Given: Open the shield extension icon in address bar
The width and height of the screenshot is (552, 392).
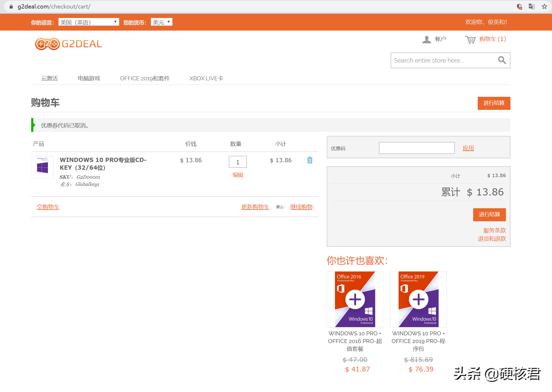Looking at the screenshot, I should pos(519,7).
